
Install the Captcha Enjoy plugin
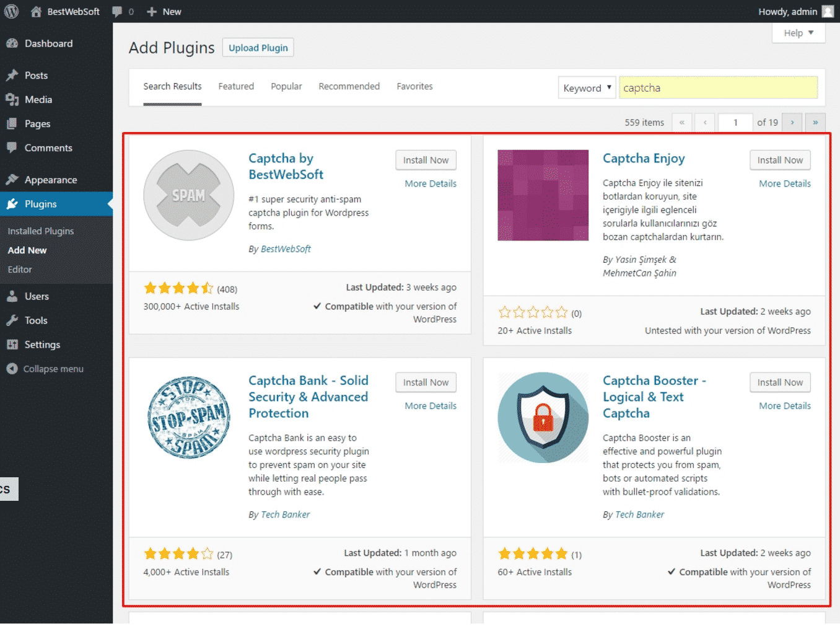tap(781, 160)
